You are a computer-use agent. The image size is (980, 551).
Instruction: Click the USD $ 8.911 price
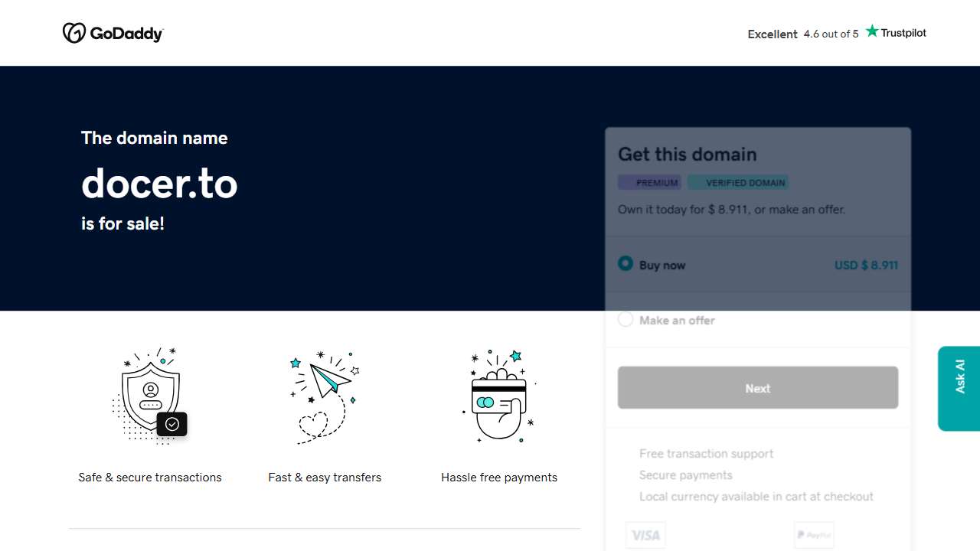(x=866, y=265)
